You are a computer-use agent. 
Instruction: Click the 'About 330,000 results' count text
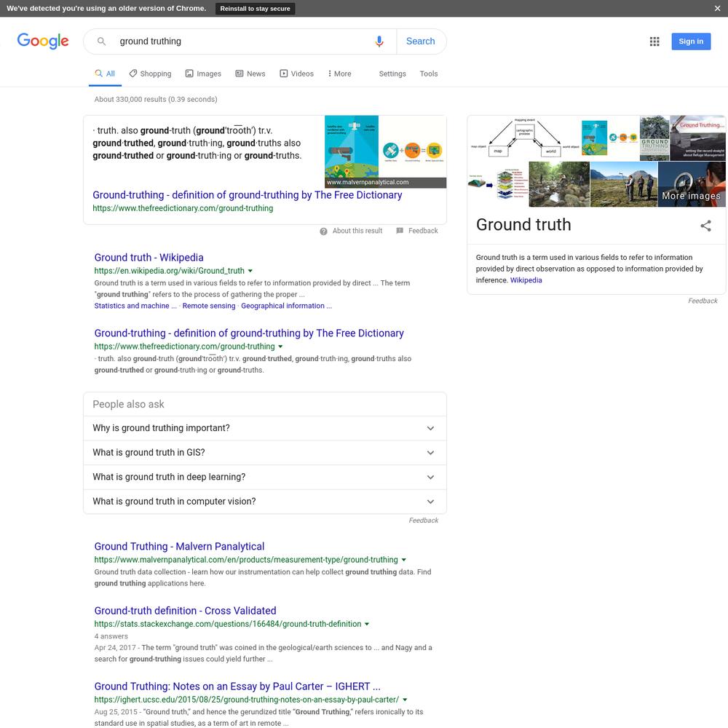pyautogui.click(x=156, y=99)
